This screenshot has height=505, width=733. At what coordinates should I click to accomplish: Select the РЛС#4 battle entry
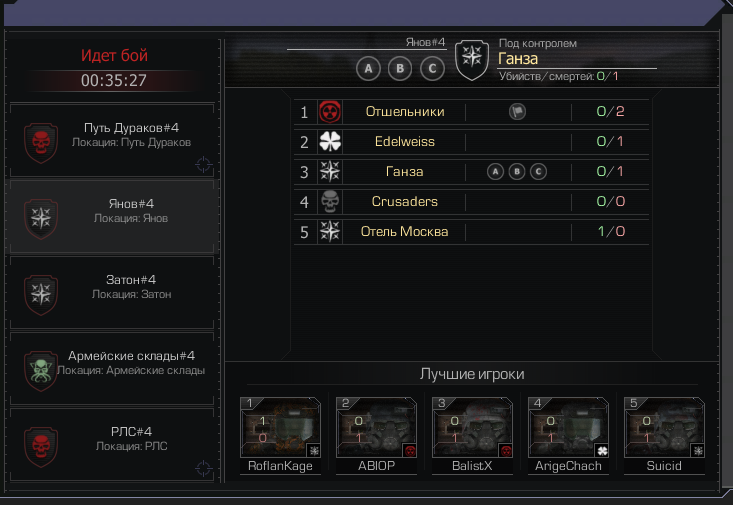point(112,445)
